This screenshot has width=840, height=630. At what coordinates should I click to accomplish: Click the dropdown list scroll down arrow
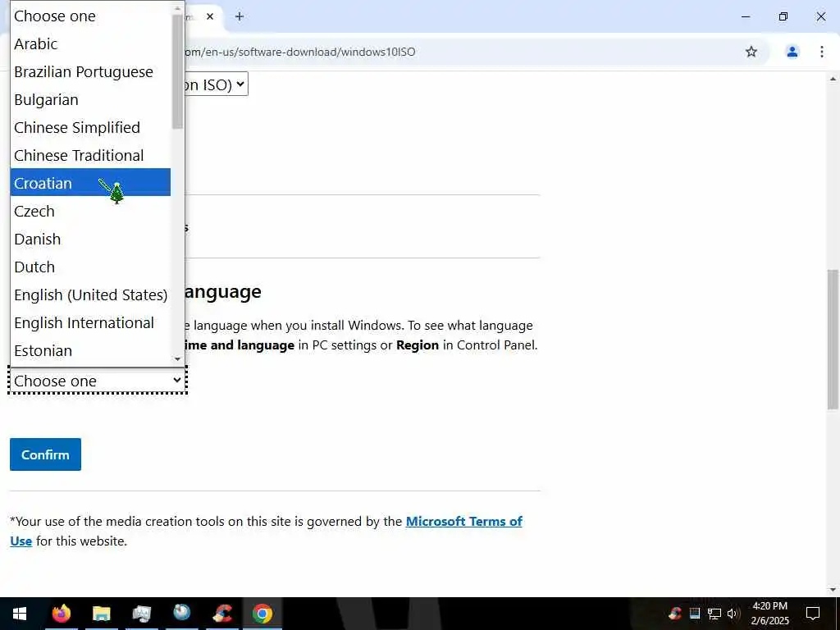click(177, 359)
